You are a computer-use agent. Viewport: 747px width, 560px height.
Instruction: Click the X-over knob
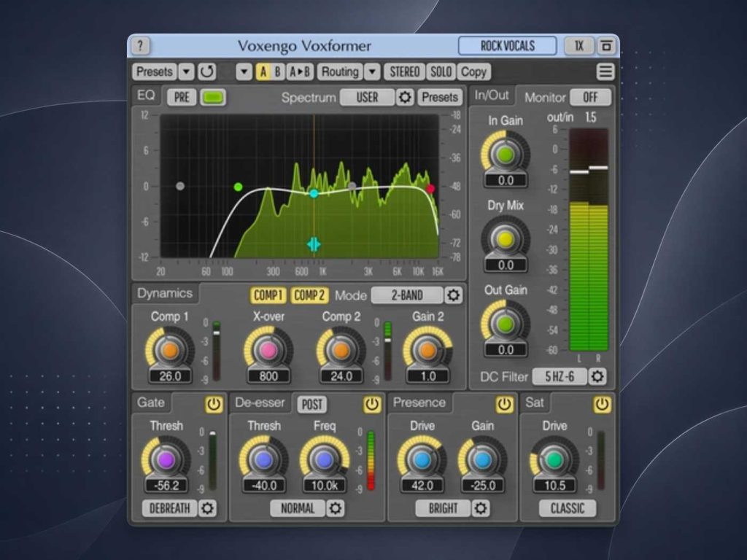pyautogui.click(x=268, y=351)
